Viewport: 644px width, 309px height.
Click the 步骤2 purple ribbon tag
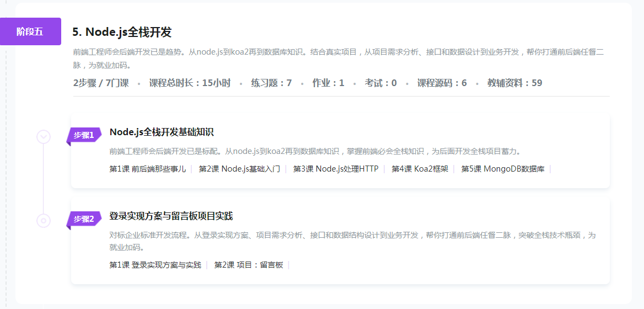(x=84, y=220)
